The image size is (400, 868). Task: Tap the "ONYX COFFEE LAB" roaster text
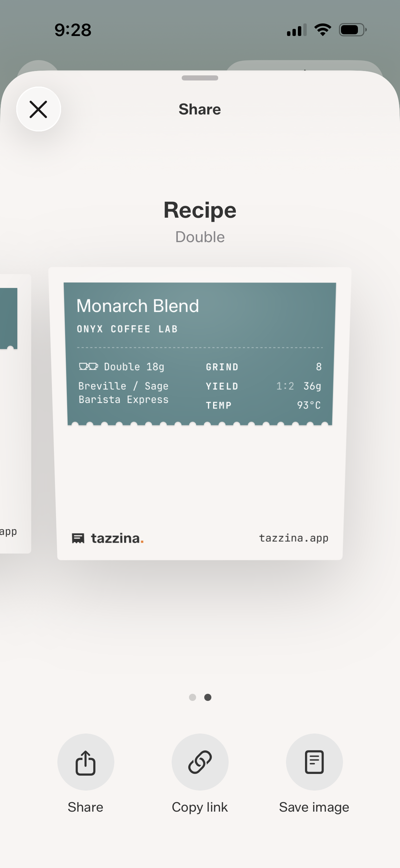pyautogui.click(x=127, y=329)
